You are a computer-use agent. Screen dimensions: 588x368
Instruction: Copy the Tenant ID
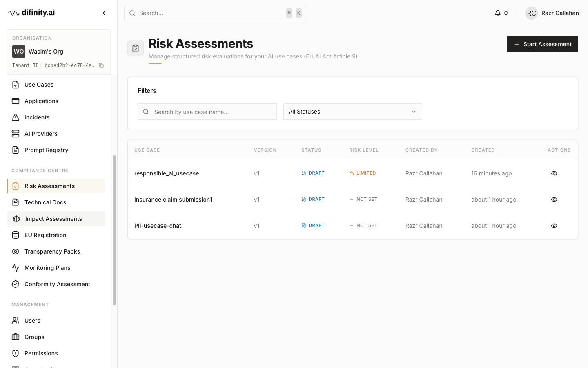(101, 65)
